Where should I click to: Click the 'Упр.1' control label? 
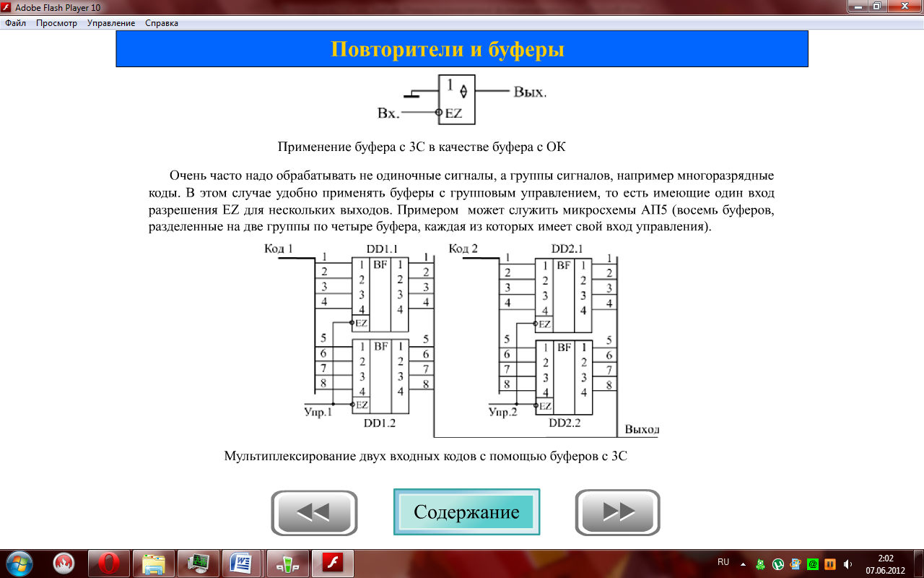[x=318, y=413]
